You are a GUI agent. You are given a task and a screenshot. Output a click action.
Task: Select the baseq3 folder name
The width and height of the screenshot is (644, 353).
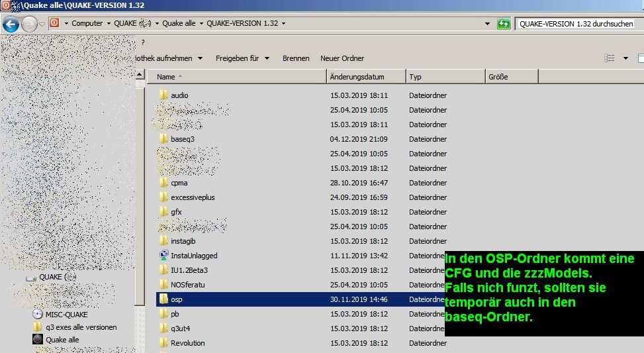click(x=183, y=139)
